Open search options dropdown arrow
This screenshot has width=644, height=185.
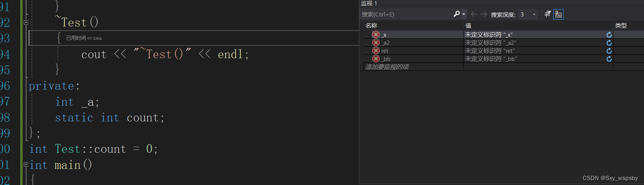(464, 14)
